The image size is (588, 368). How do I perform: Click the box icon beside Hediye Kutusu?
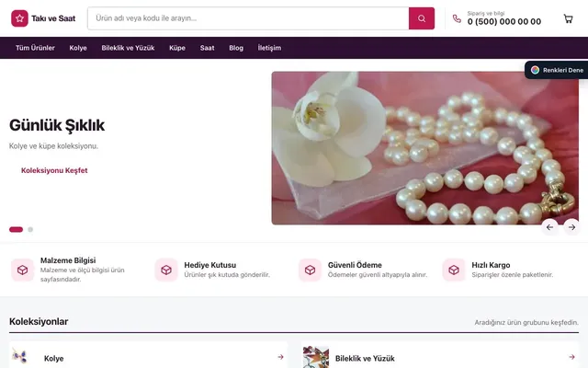tap(166, 270)
